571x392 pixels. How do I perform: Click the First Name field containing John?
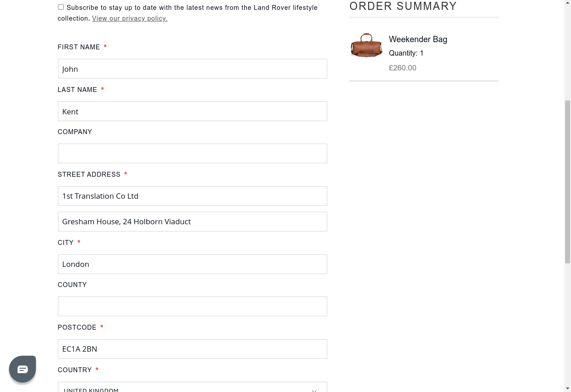192,69
